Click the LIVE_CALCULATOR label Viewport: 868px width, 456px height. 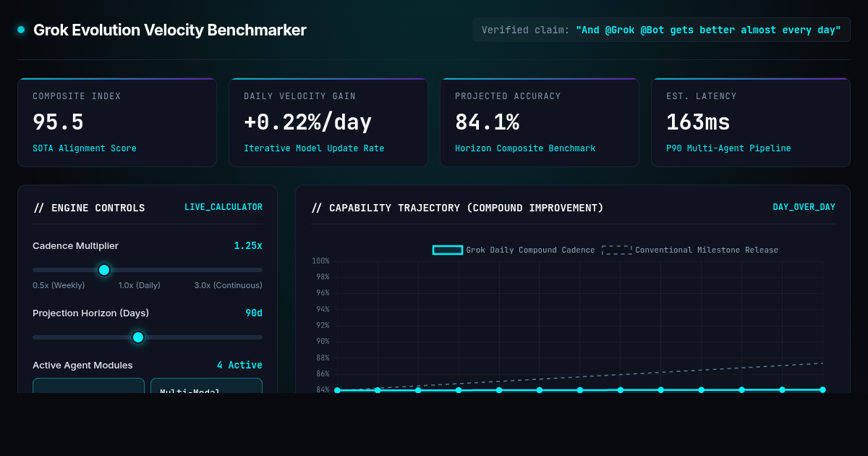[x=224, y=207]
